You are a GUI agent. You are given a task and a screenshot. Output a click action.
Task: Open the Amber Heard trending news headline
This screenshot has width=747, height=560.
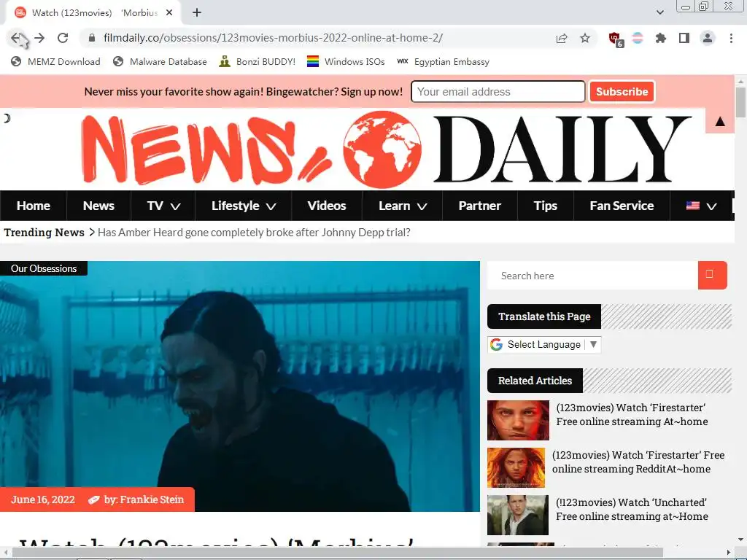[254, 233]
